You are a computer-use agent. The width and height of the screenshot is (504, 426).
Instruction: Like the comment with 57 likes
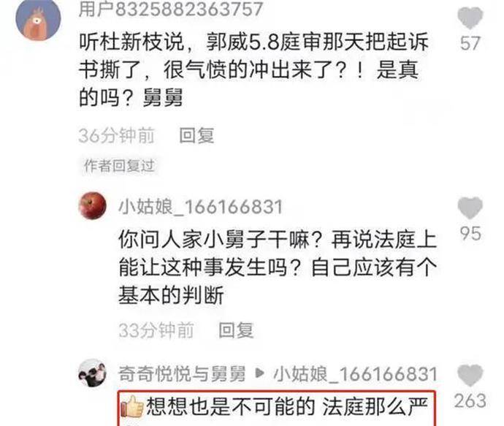[x=470, y=18]
